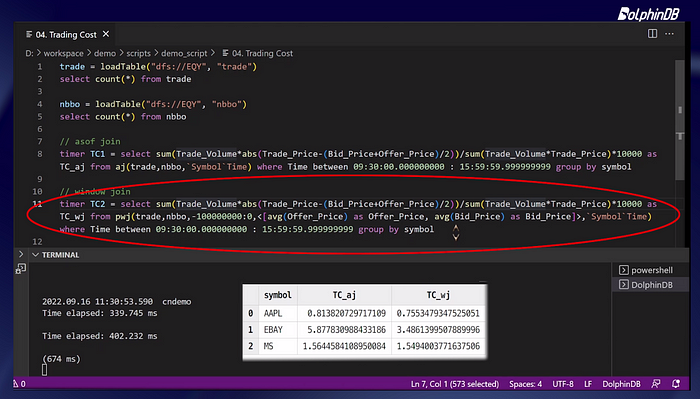Select the AAPL row cell
Screen dimensions: 700x399
click(273, 313)
